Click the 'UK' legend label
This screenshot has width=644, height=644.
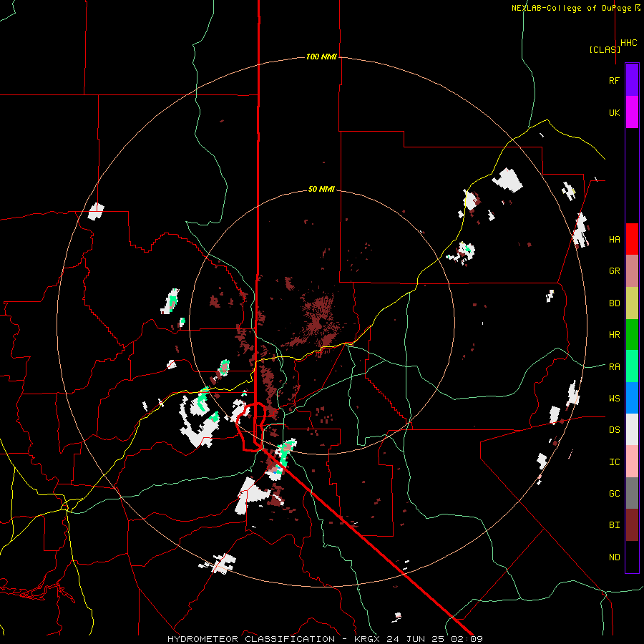(x=614, y=113)
